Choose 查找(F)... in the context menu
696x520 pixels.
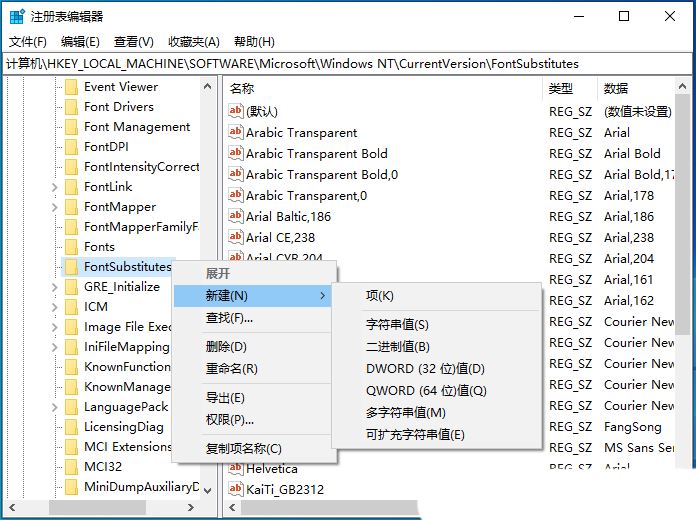click(252, 318)
